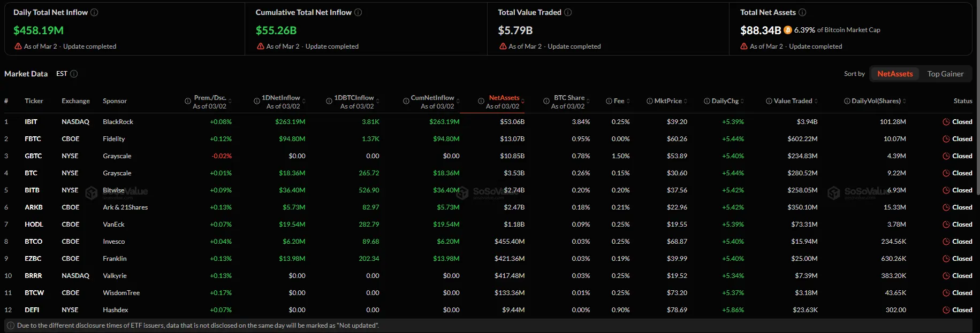Click info icon of CumNetInflow column
This screenshot has width=980, height=333.
(x=406, y=101)
